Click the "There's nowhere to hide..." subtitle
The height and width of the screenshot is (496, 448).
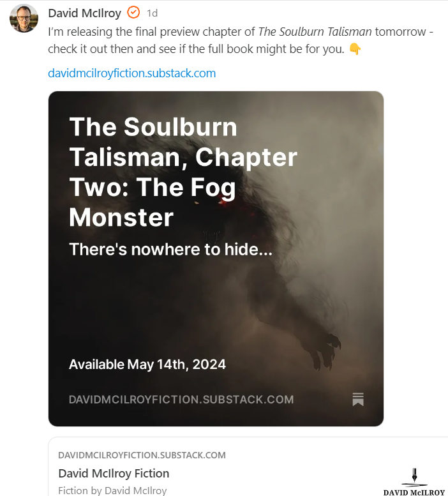coord(170,250)
